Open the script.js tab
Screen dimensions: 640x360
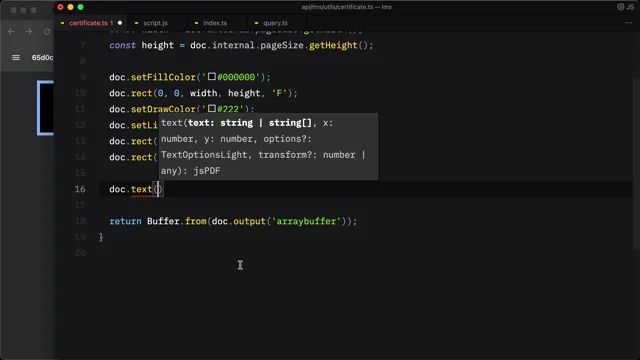pyautogui.click(x=155, y=23)
